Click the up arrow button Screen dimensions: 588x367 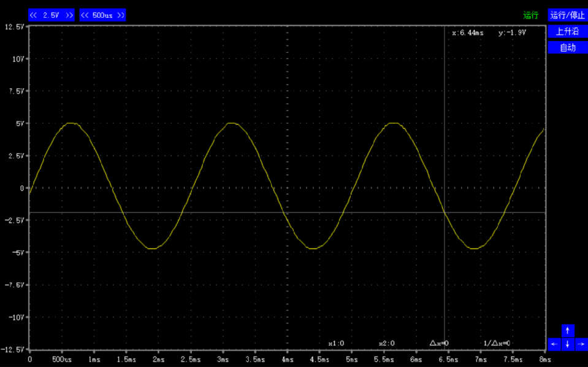(568, 331)
